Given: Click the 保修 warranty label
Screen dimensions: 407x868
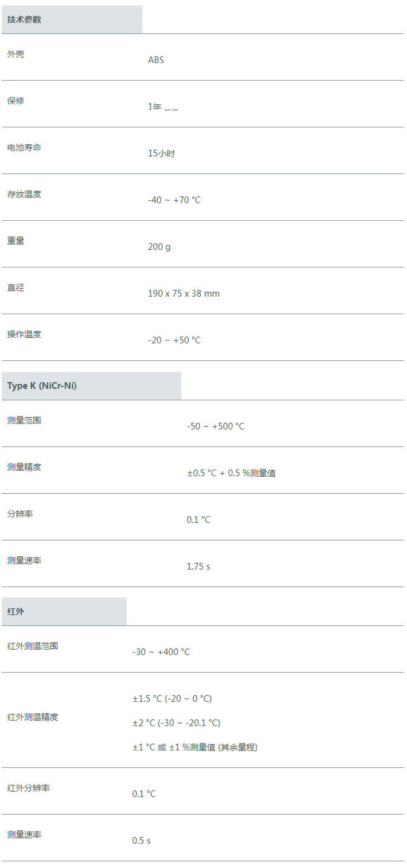Looking at the screenshot, I should click(16, 101).
